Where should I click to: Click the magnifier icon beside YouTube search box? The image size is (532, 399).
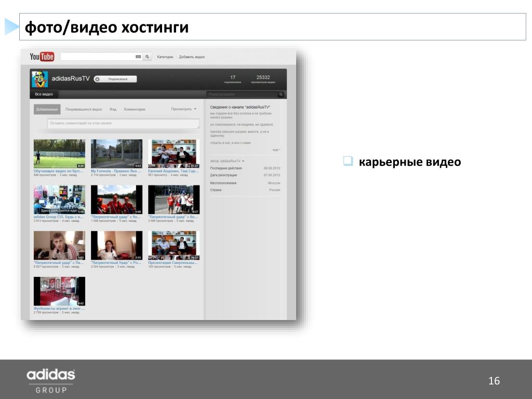[x=148, y=57]
